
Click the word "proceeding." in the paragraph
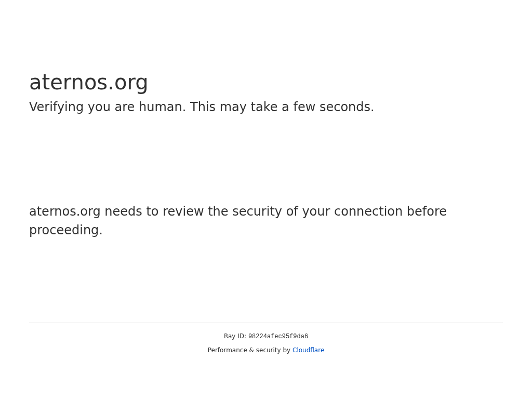(x=65, y=230)
